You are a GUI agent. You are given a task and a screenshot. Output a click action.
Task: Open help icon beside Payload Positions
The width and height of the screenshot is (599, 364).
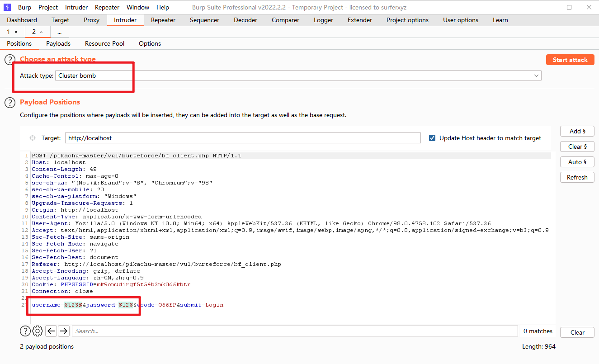[10, 103]
